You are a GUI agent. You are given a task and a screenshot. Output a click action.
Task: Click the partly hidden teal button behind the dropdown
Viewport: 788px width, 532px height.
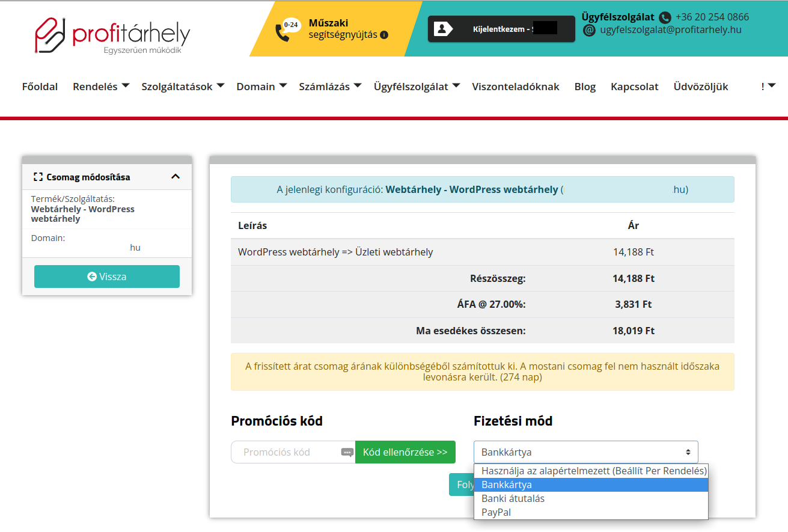[461, 485]
